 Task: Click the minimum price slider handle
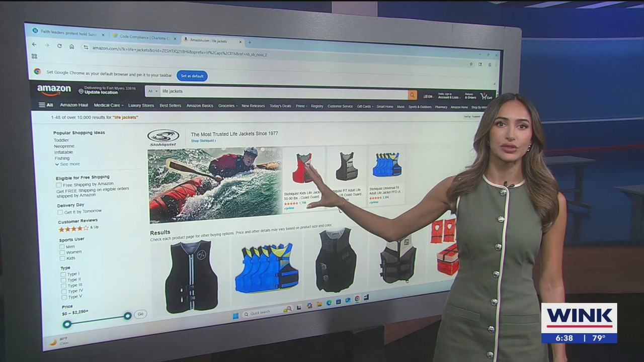[67, 324]
